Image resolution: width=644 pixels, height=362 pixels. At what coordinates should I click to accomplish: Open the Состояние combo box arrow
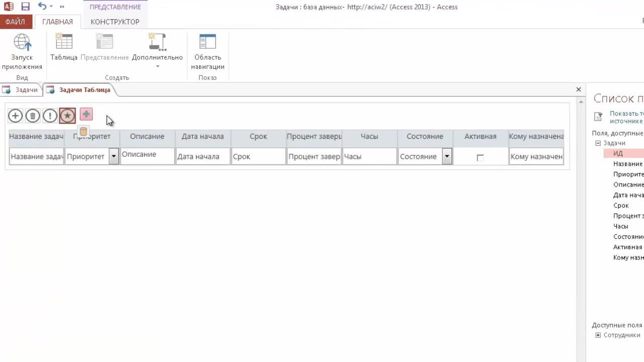tap(447, 156)
